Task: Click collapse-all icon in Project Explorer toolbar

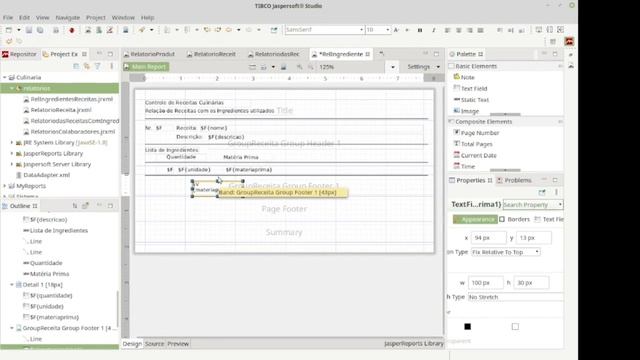Action: (76, 66)
